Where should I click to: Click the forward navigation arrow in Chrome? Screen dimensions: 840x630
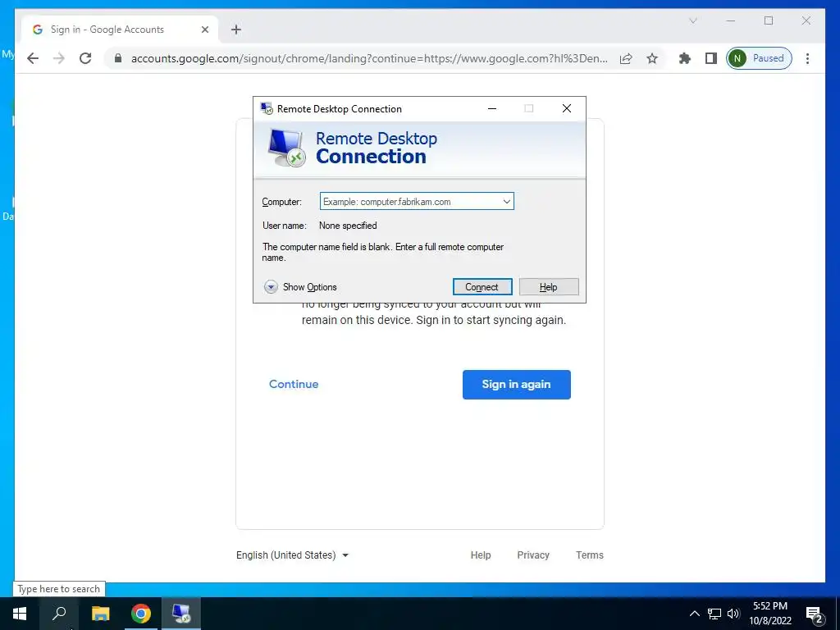tap(59, 58)
